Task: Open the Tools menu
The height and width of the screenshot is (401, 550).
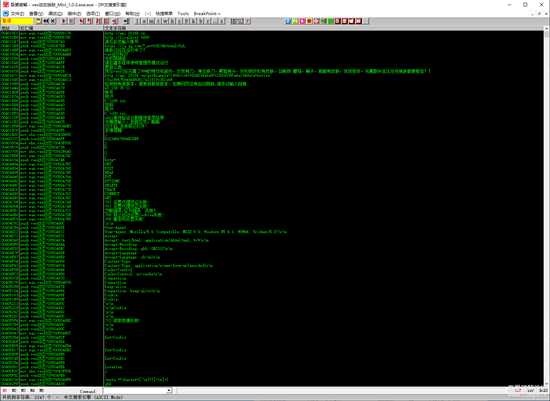Action: tap(183, 13)
